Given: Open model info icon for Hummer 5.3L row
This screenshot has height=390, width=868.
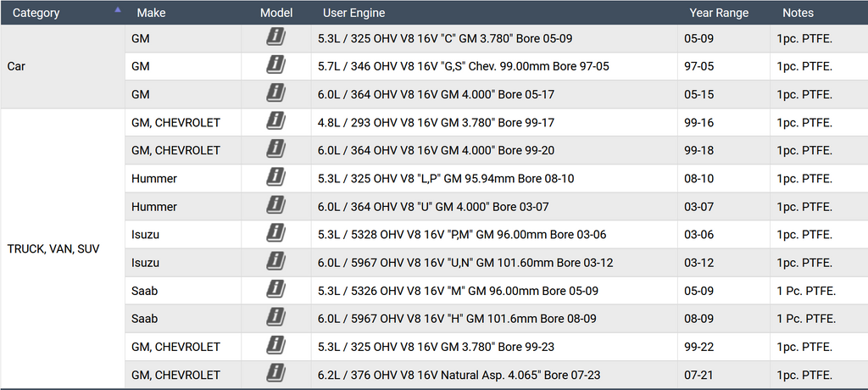Looking at the screenshot, I should point(275,178).
